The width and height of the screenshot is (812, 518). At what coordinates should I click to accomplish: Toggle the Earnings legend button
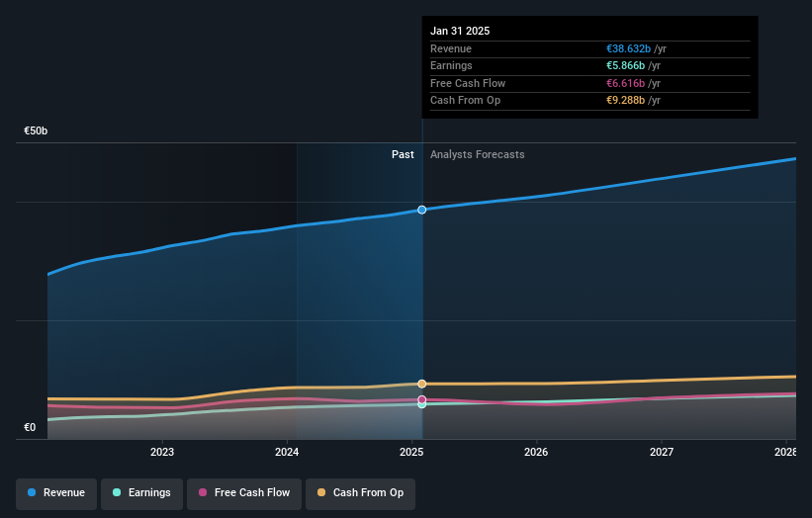(x=141, y=493)
